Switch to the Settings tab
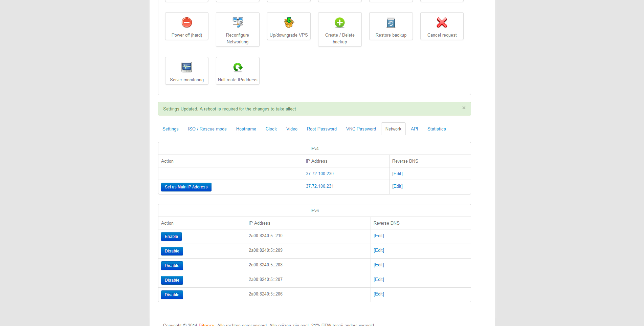The image size is (644, 326). [171, 129]
